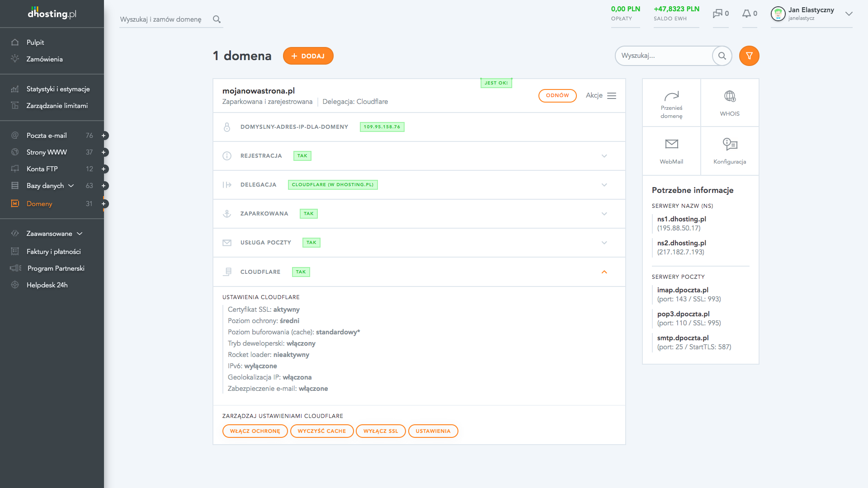Collapse the Cloudflare section chevron

coord(604,272)
